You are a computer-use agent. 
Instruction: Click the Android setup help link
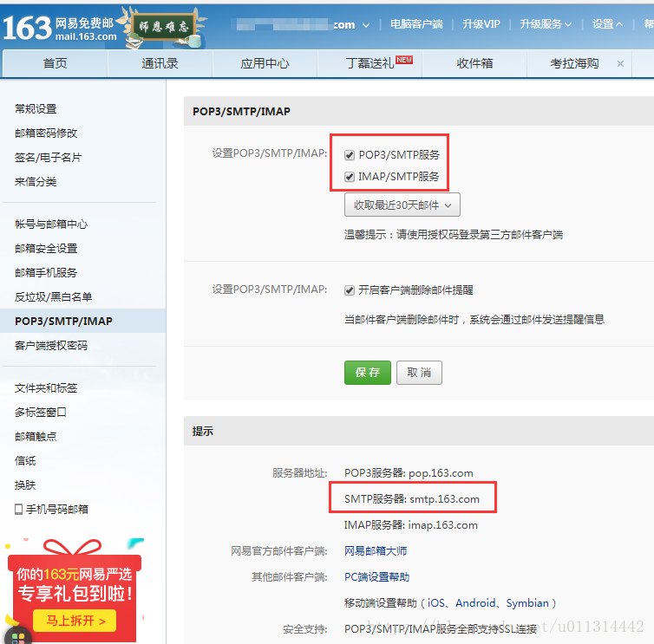pos(475,603)
